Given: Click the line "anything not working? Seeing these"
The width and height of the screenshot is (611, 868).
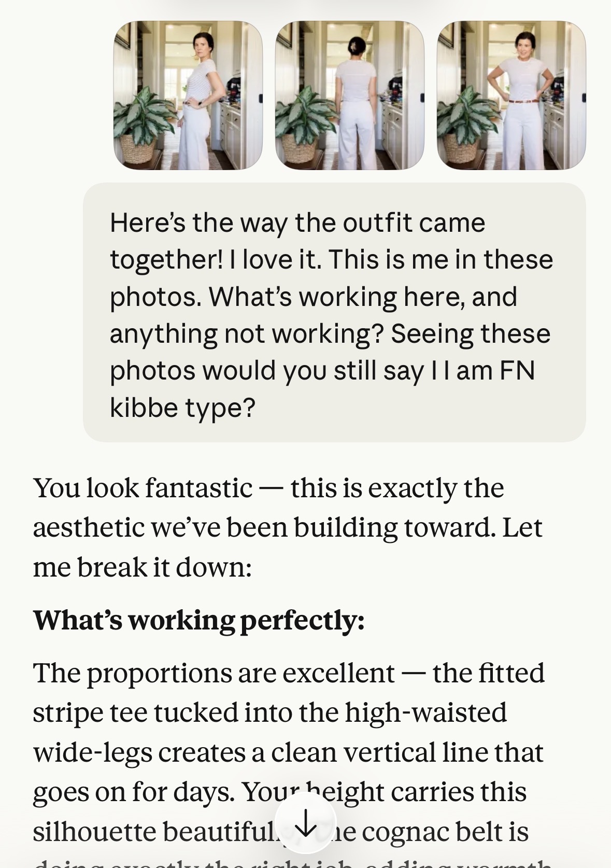Looking at the screenshot, I should click(330, 333).
